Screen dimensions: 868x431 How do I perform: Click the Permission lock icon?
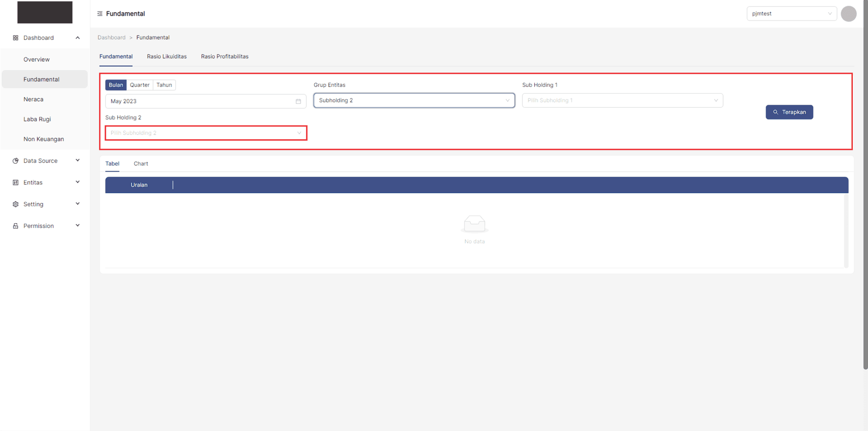click(16, 226)
